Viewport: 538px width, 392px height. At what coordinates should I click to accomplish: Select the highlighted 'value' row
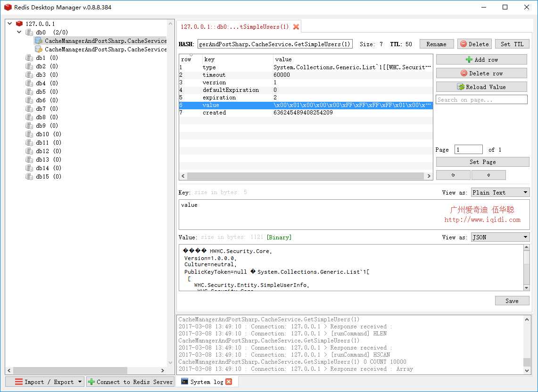[306, 105]
